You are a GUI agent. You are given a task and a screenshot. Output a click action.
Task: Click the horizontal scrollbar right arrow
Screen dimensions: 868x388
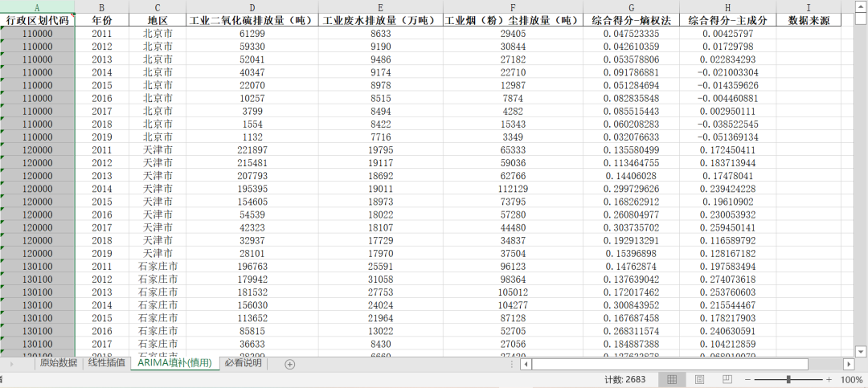pos(849,364)
